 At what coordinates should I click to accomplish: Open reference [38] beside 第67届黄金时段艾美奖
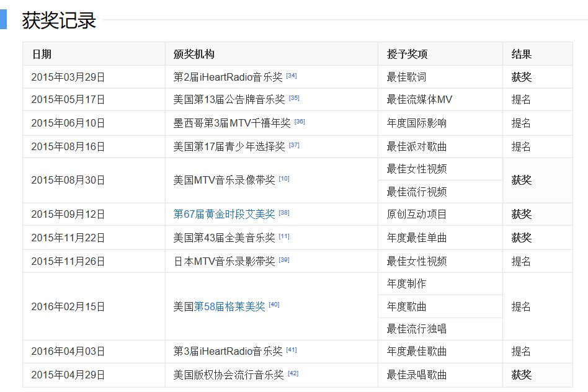click(284, 213)
